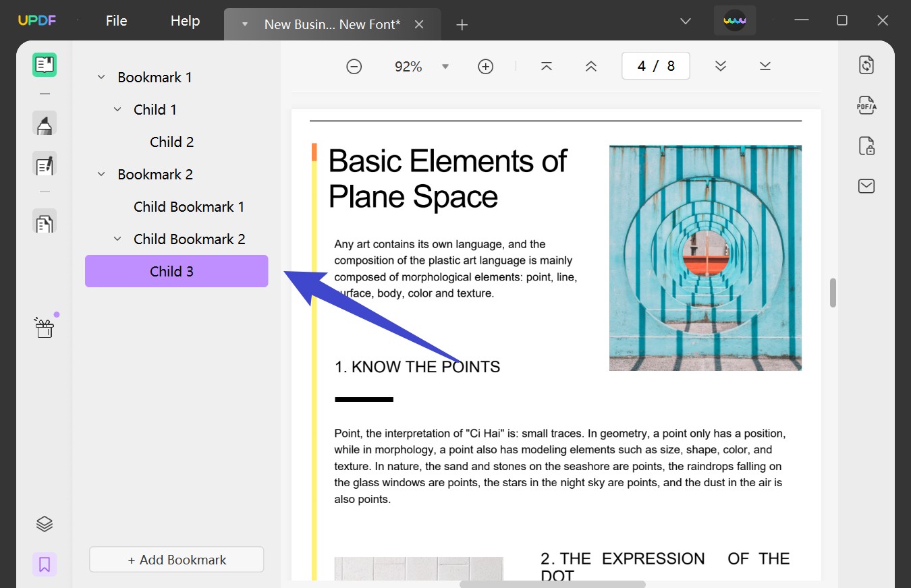Collapse the Bookmark 1 tree node

point(101,78)
